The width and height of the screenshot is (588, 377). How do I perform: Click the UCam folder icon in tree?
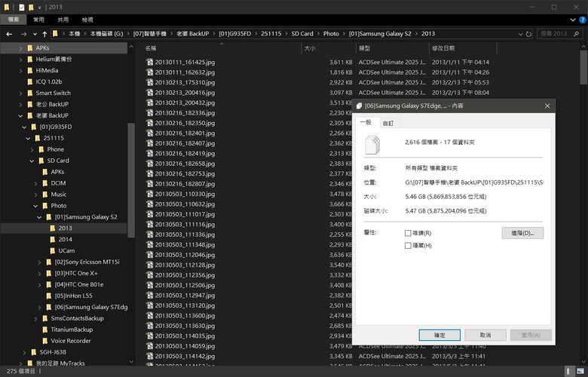53,250
